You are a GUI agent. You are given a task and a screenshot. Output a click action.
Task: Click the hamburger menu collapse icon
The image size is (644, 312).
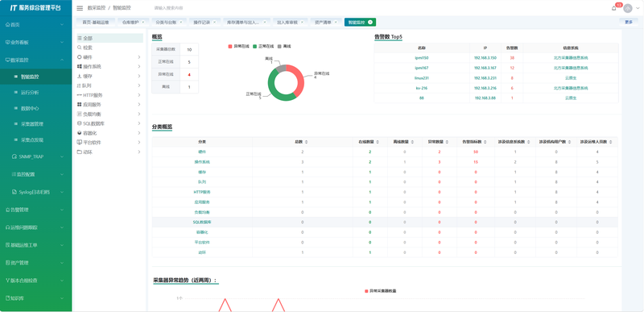click(x=80, y=8)
